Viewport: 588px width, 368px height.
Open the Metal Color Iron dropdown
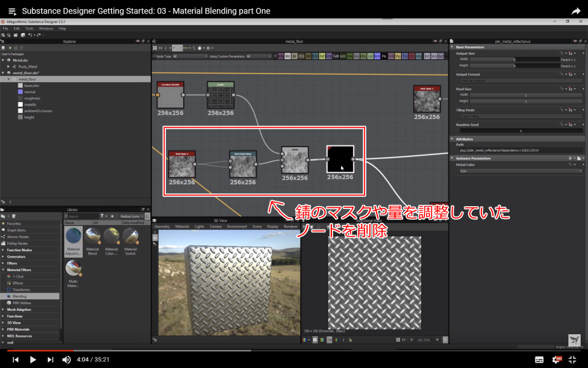point(521,171)
